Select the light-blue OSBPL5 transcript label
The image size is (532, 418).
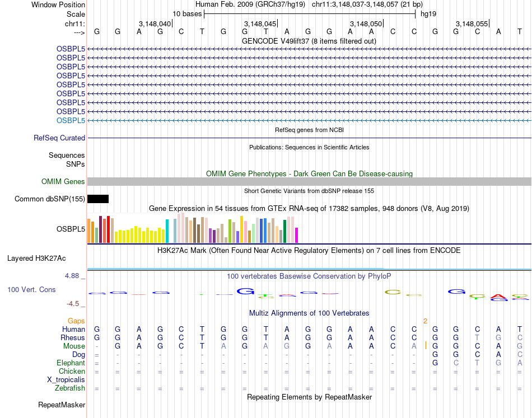point(71,120)
